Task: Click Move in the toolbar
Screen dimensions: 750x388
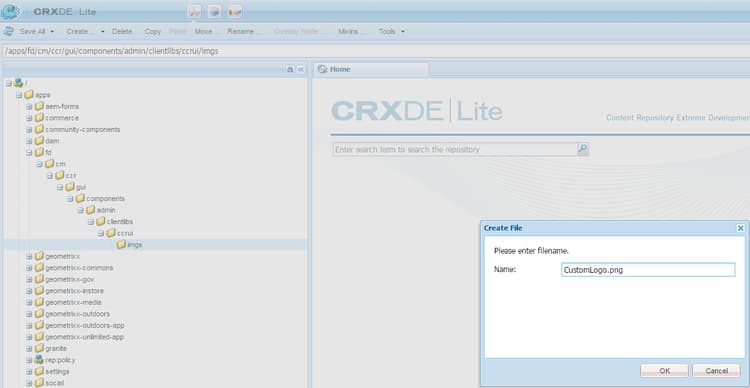Action: pos(206,32)
